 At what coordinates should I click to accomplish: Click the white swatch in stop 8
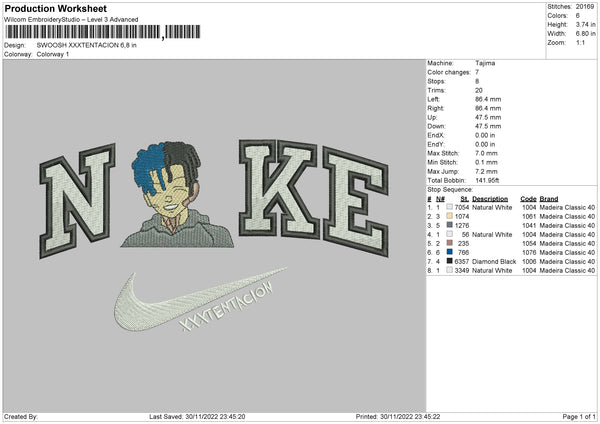pos(450,270)
